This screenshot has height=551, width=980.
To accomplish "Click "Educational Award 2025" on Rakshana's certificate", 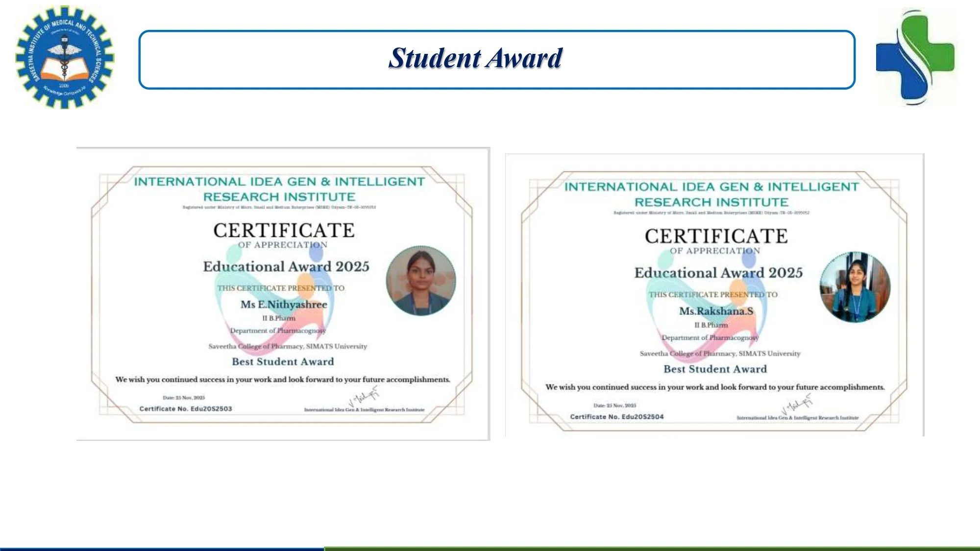I will point(718,273).
